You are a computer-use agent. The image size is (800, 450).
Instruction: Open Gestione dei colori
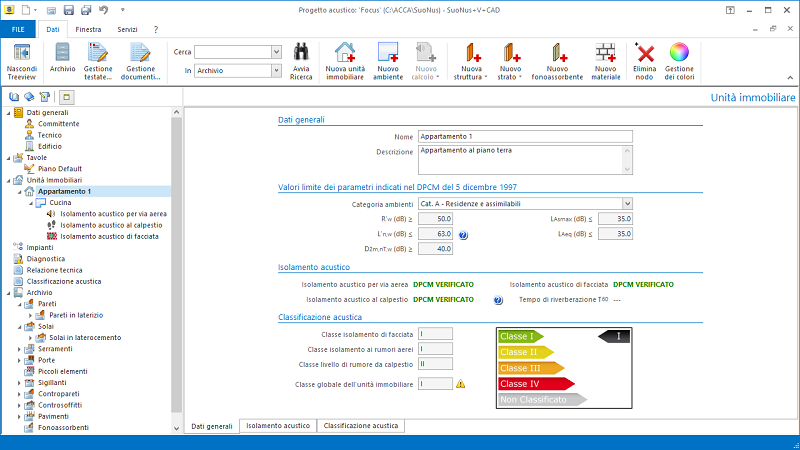click(x=679, y=62)
